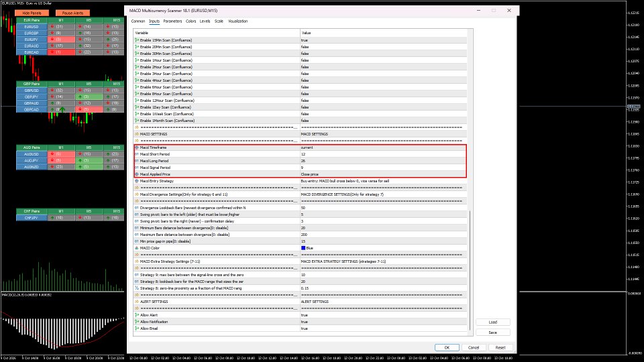Edit Macd Short Period value 12
This screenshot has width=644, height=362.
[x=383, y=154]
